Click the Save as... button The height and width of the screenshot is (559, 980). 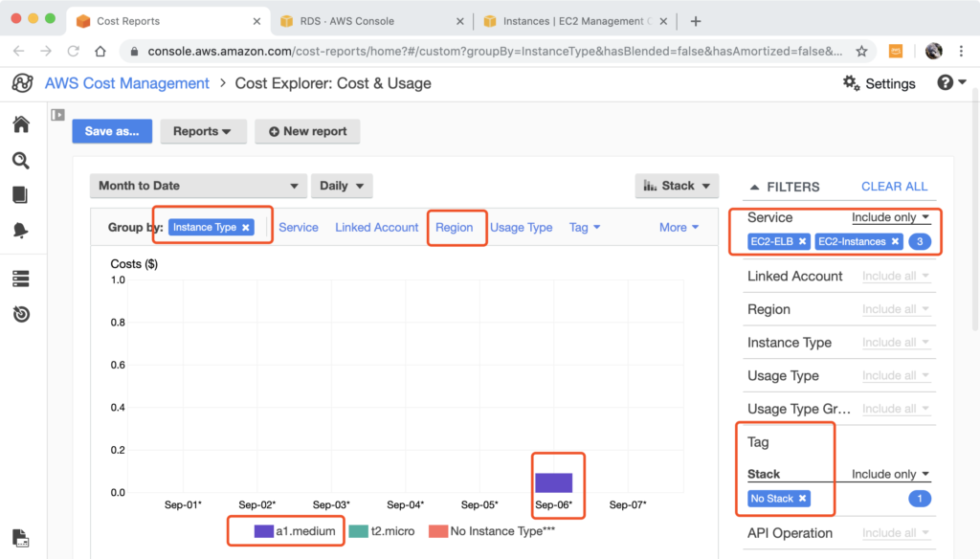[x=112, y=131]
